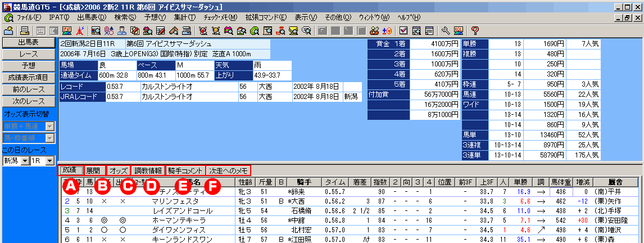Click the 成績表示項目 sidebar button
Viewport: 644px width, 243px height.
pos(28,77)
